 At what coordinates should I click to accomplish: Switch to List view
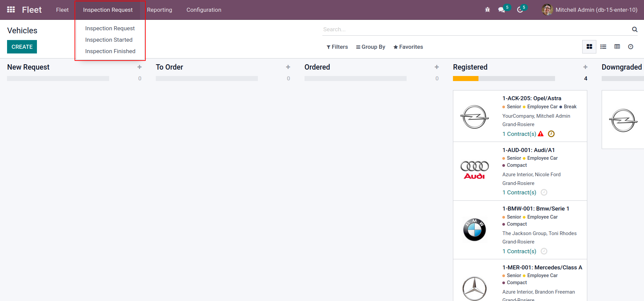tap(603, 47)
